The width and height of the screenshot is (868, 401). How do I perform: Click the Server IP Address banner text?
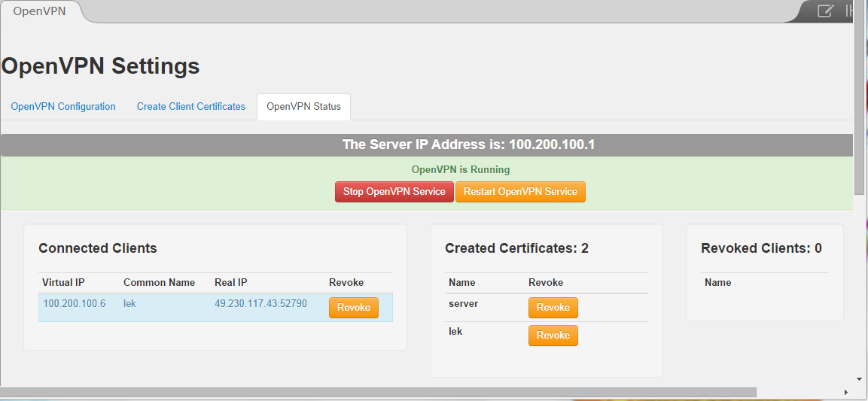coord(468,145)
